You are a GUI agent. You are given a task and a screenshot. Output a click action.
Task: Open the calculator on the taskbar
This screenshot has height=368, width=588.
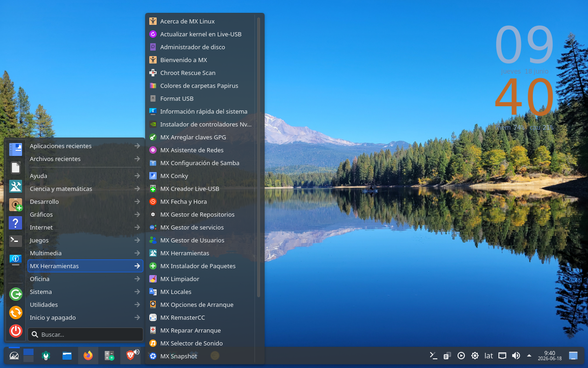(109, 356)
